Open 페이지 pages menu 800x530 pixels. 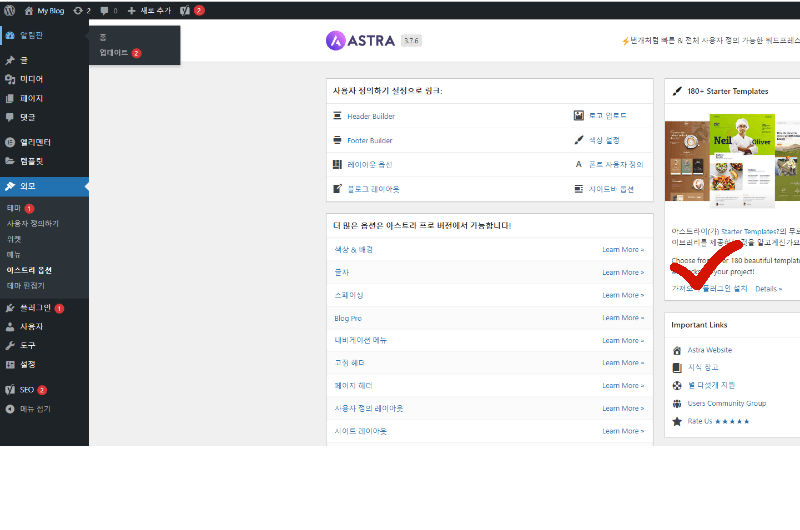click(x=44, y=98)
